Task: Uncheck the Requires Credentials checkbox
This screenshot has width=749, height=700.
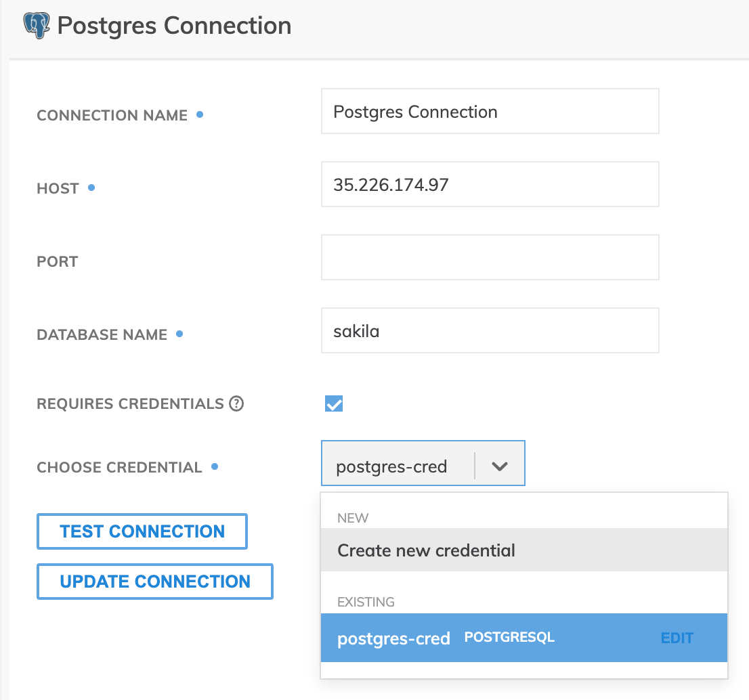Action: [x=334, y=404]
